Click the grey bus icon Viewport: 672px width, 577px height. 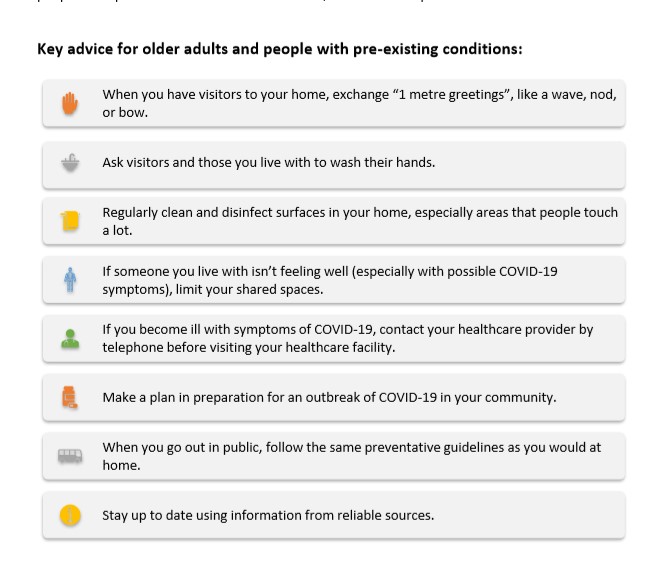pos(69,456)
